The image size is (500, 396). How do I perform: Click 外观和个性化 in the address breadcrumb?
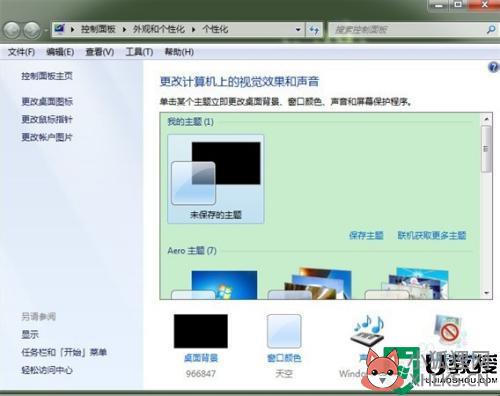[x=159, y=29]
